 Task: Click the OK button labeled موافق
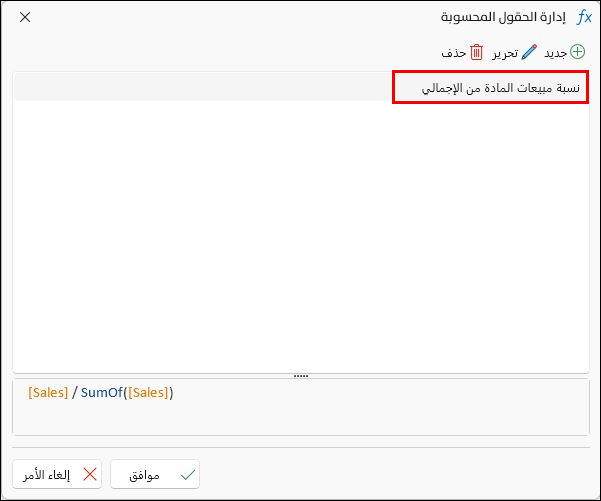[x=155, y=475]
